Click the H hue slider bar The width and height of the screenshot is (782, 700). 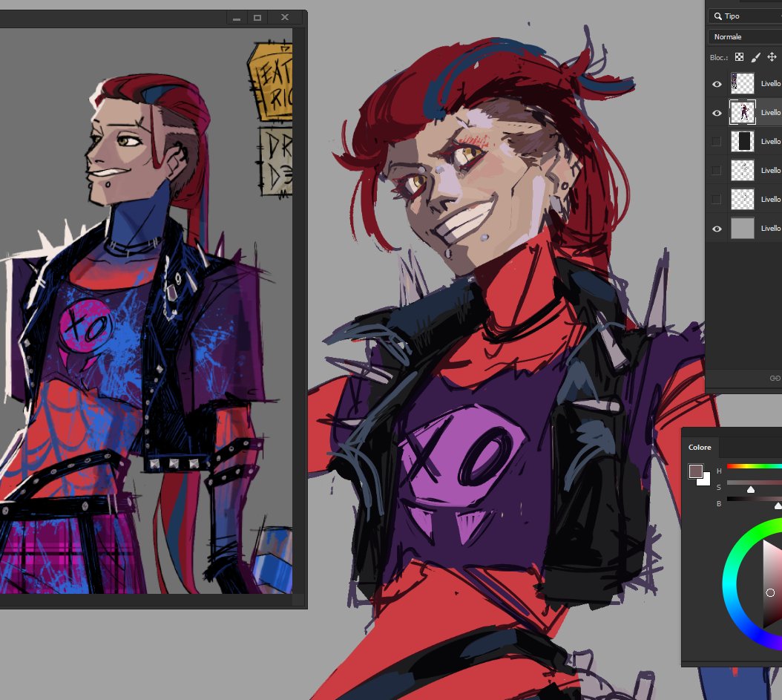755,466
